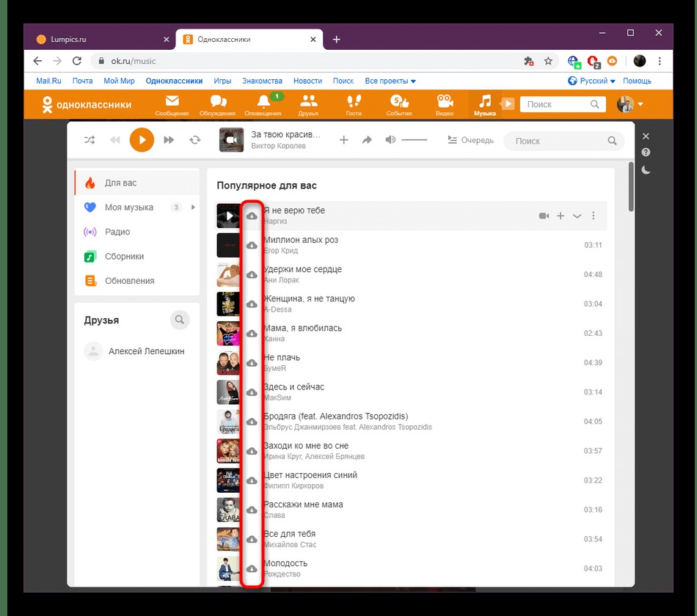The height and width of the screenshot is (616, 697).
Task: Open friend Алексей Лепешкин's music
Action: click(x=134, y=351)
